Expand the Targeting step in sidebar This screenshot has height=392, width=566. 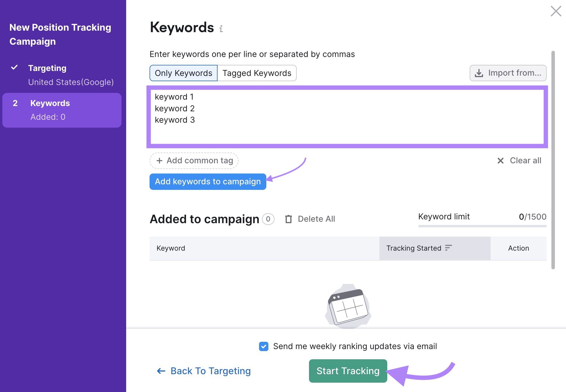coord(47,67)
